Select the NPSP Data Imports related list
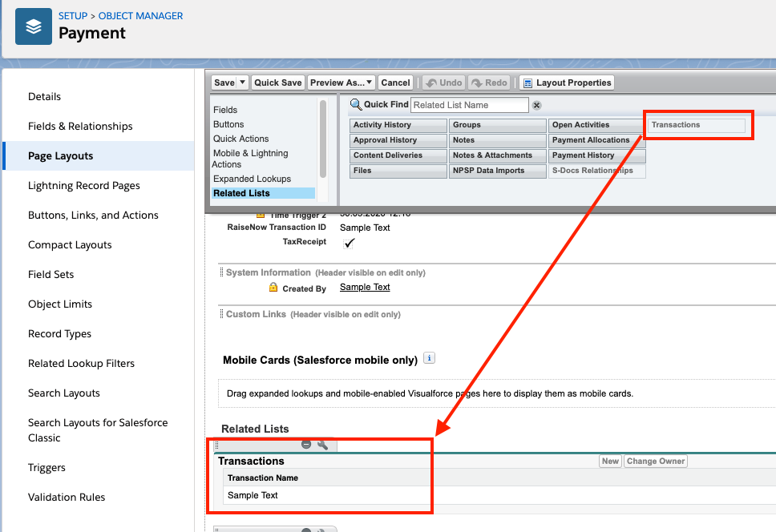The height and width of the screenshot is (532, 776). pos(497,171)
